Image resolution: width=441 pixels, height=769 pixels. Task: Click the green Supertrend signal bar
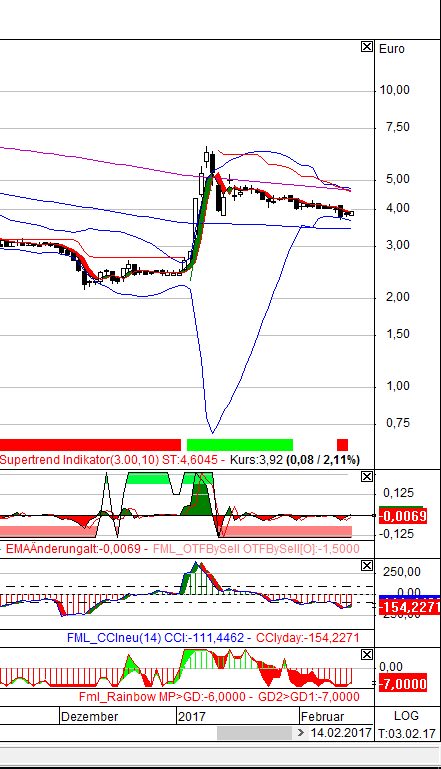(240, 445)
